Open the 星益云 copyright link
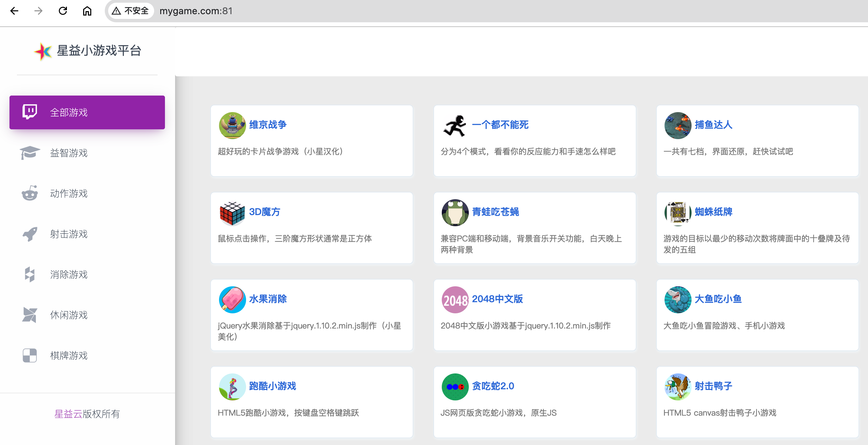 68,414
